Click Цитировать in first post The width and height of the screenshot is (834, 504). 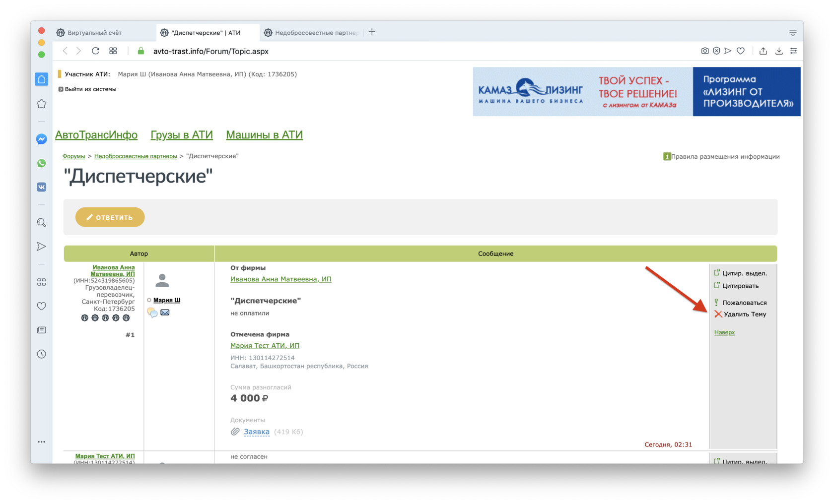(x=740, y=286)
